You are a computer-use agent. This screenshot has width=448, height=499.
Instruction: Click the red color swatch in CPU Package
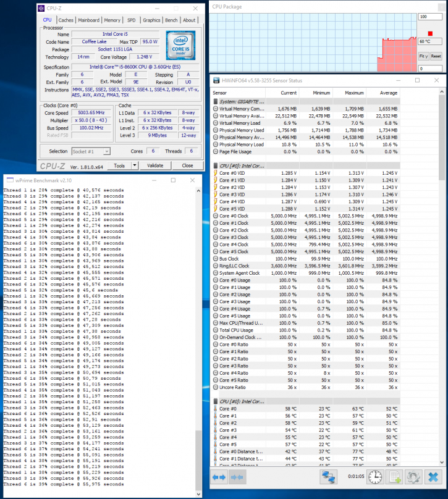[430, 33]
